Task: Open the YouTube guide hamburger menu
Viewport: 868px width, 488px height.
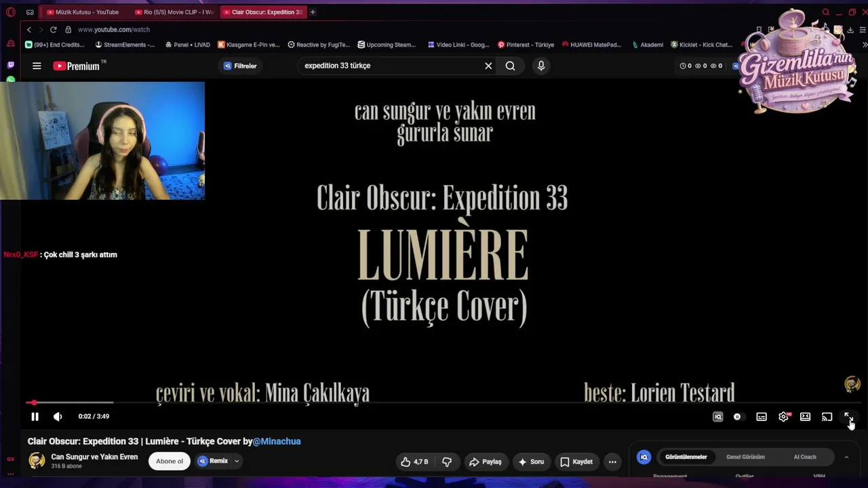Action: click(37, 66)
